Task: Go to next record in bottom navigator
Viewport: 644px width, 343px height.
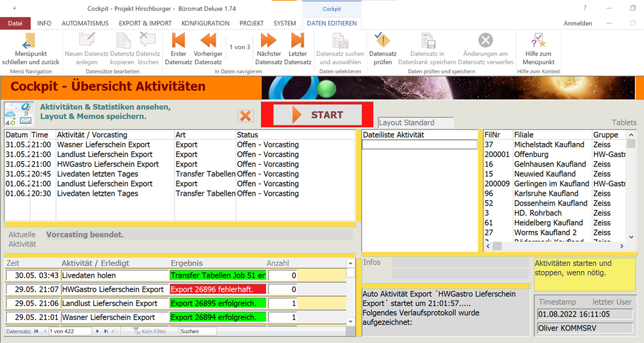Action: tap(98, 331)
